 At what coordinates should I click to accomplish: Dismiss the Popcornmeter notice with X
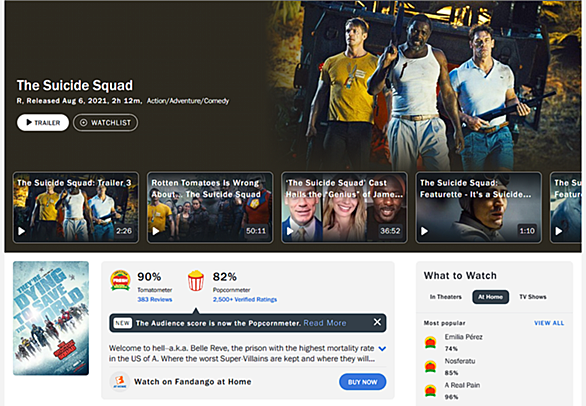point(377,322)
